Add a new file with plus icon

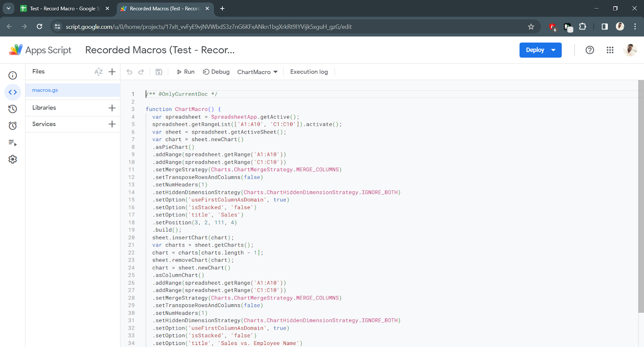112,72
